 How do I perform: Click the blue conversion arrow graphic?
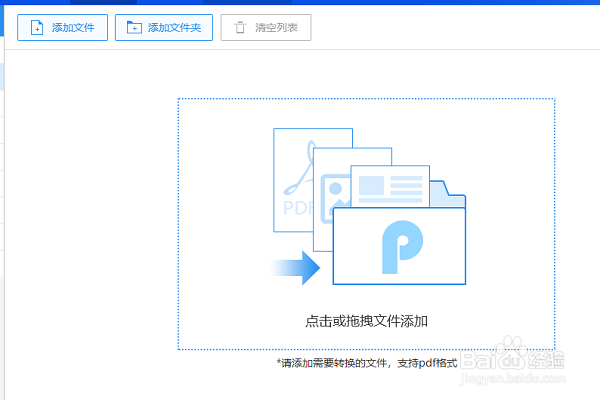[296, 268]
